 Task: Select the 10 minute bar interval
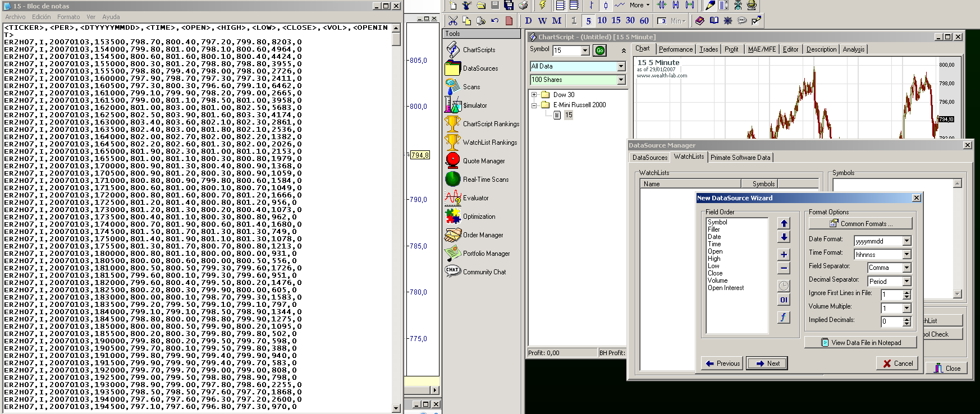[x=602, y=21]
